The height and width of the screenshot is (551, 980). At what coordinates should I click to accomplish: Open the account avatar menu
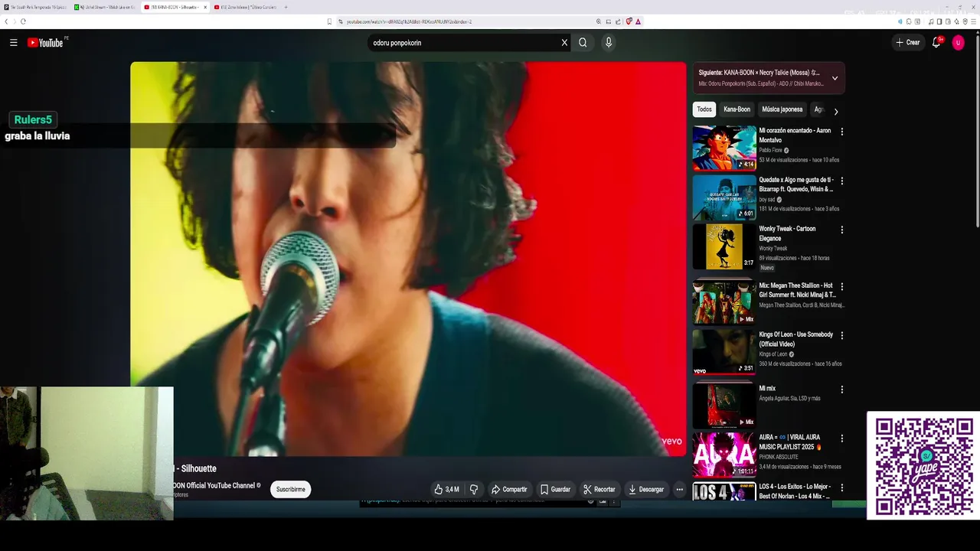coord(958,43)
